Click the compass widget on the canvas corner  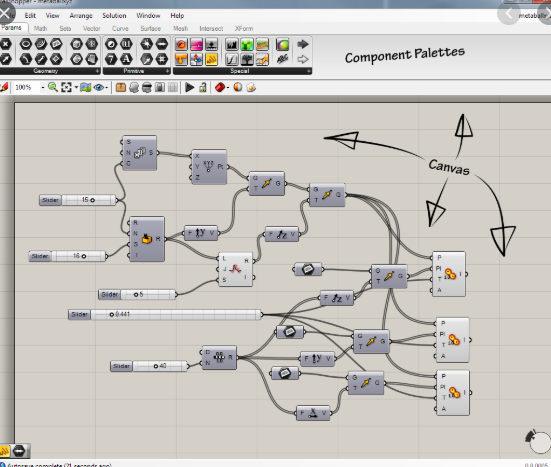(538, 441)
